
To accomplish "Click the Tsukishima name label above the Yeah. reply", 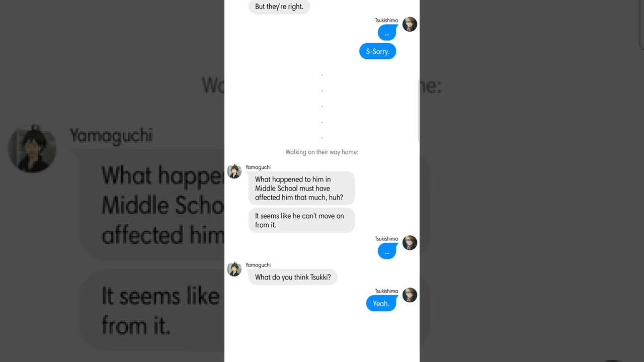I will click(386, 291).
